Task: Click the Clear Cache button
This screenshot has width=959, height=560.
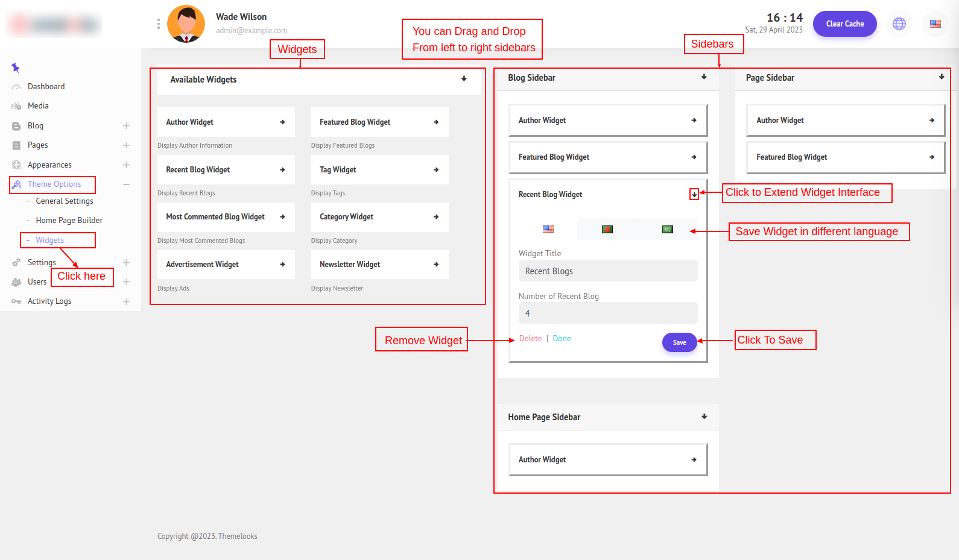Action: [844, 24]
